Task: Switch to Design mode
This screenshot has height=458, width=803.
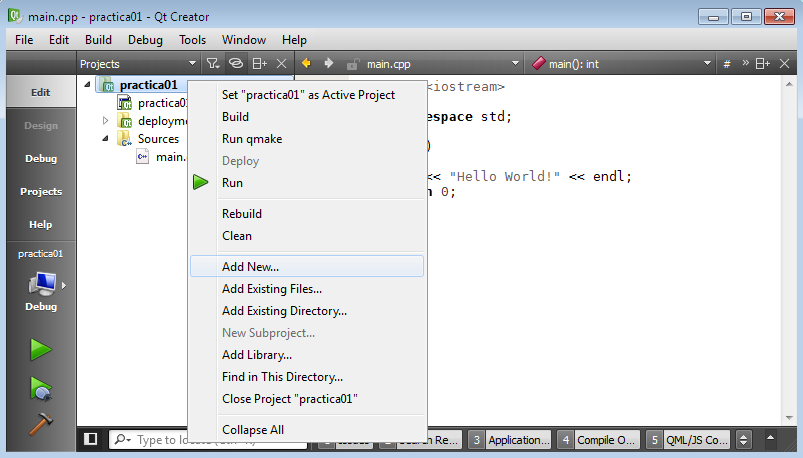Action: (40, 126)
